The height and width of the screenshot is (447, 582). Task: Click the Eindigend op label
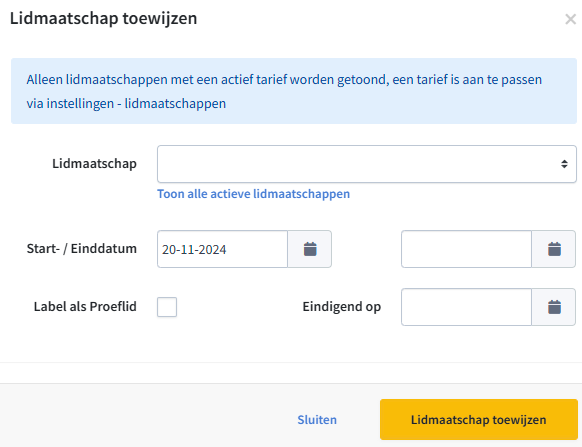(342, 307)
